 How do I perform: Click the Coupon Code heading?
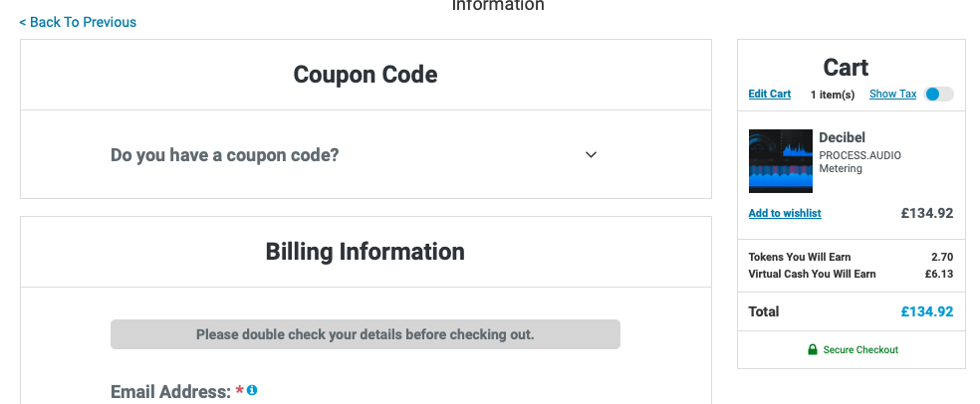click(366, 75)
